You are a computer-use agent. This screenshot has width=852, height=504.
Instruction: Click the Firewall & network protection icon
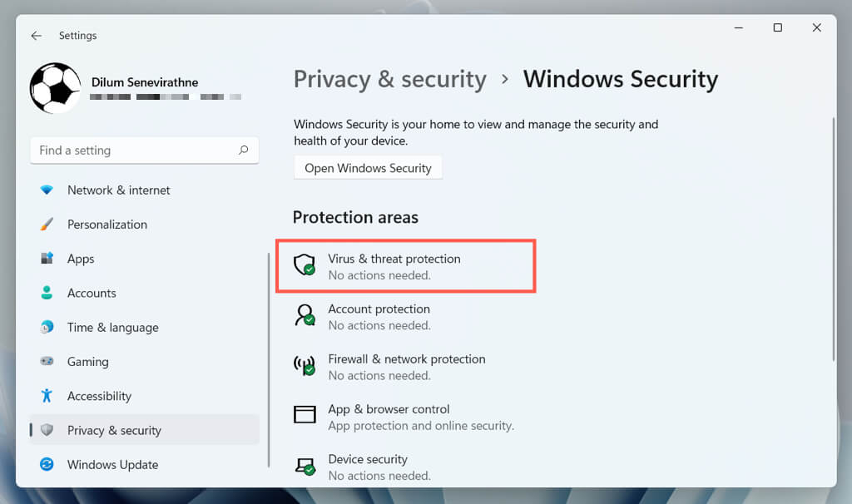[305, 365]
